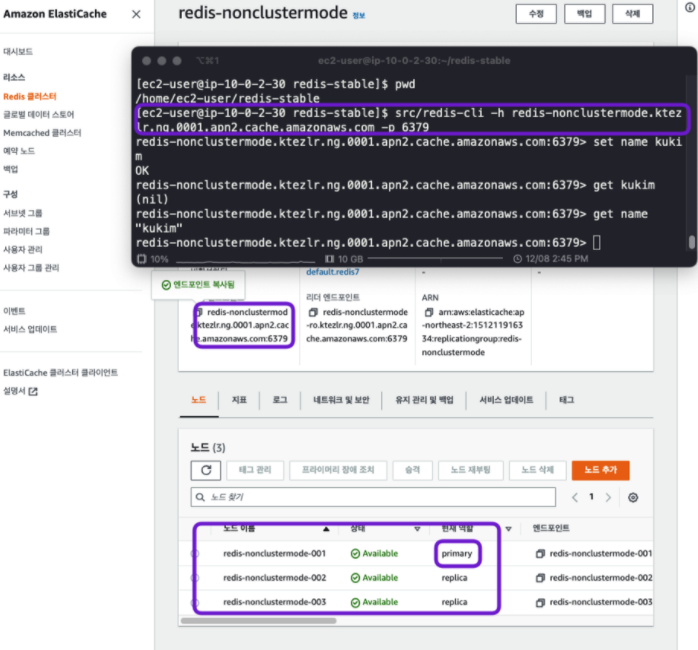
Task: Open the 태그 tab
Action: [x=566, y=400]
